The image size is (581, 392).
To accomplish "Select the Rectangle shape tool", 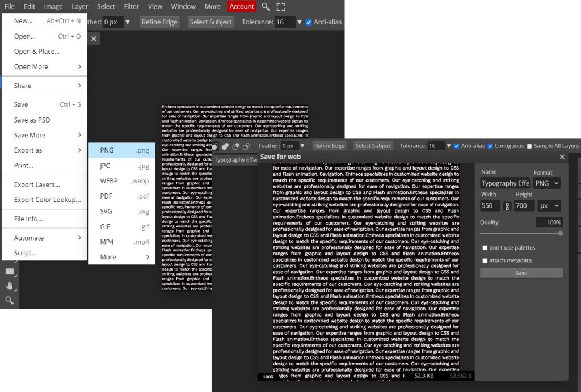I will tap(10, 272).
